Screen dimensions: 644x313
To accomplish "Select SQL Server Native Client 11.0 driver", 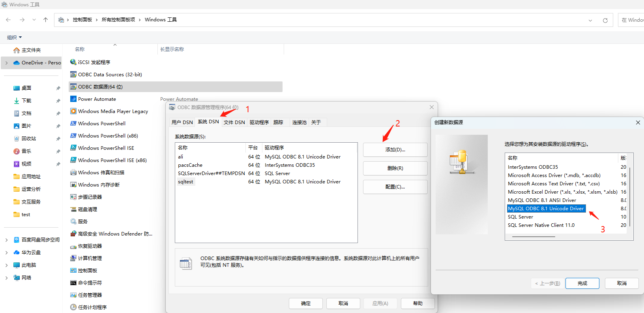I will [541, 225].
